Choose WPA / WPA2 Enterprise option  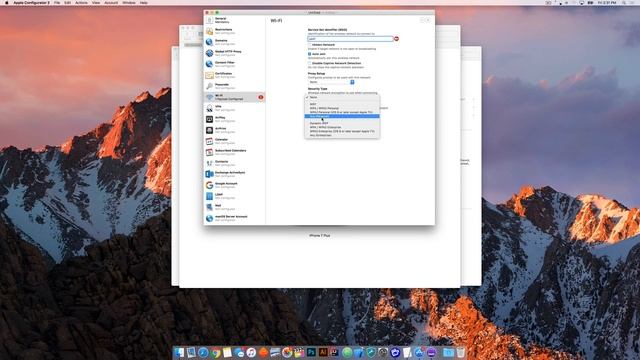click(342, 127)
